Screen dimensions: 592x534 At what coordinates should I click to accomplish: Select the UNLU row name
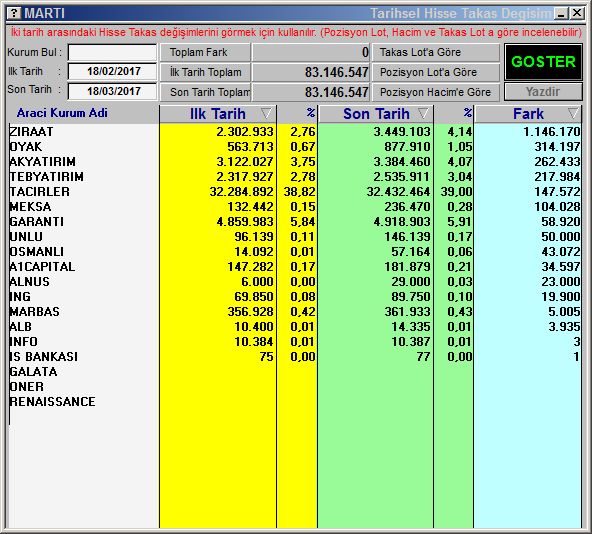click(x=26, y=236)
